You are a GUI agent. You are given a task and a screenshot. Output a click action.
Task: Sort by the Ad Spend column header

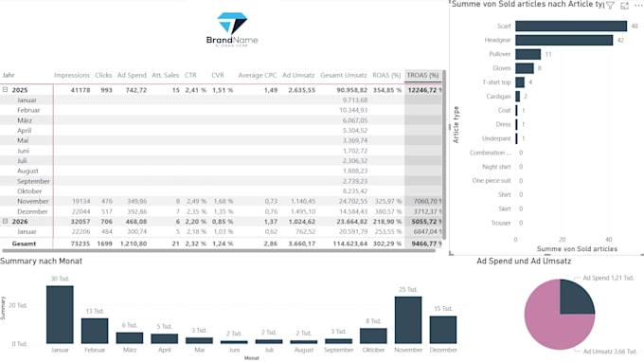(132, 75)
